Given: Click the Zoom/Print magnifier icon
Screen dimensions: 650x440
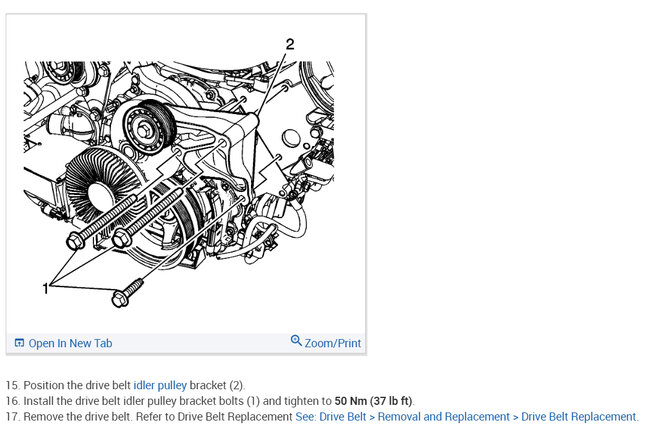Looking at the screenshot, I should coord(296,340).
